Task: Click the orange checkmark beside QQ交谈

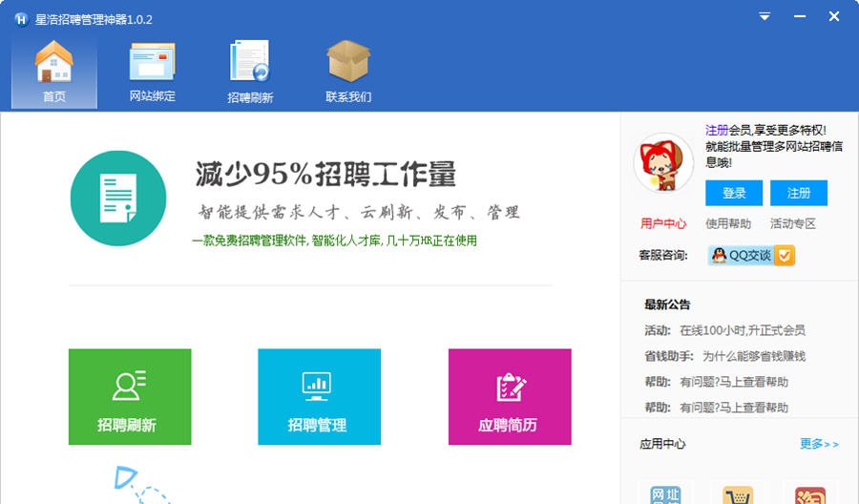Action: point(785,255)
